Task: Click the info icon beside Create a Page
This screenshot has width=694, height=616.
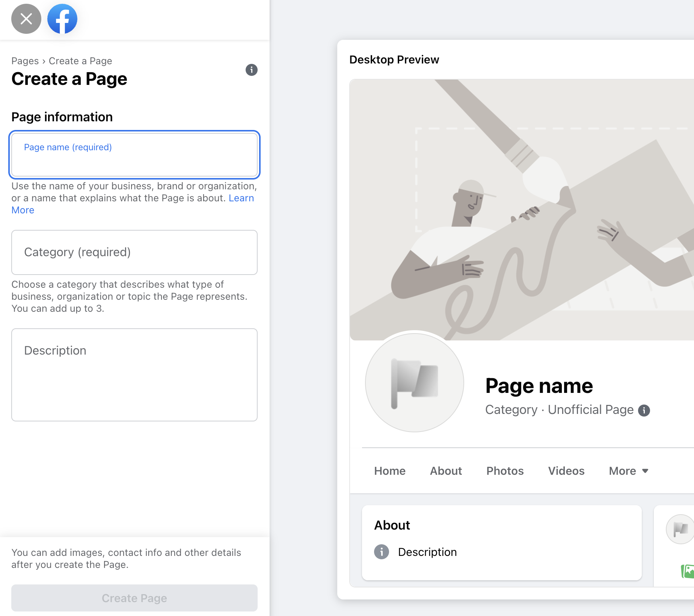Action: point(252,70)
